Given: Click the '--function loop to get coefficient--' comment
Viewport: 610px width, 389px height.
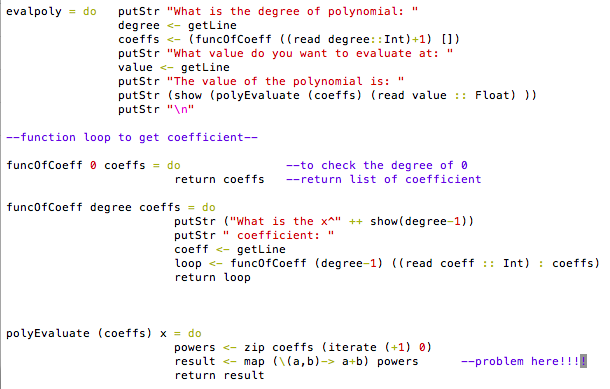Looking at the screenshot, I should [x=132, y=137].
